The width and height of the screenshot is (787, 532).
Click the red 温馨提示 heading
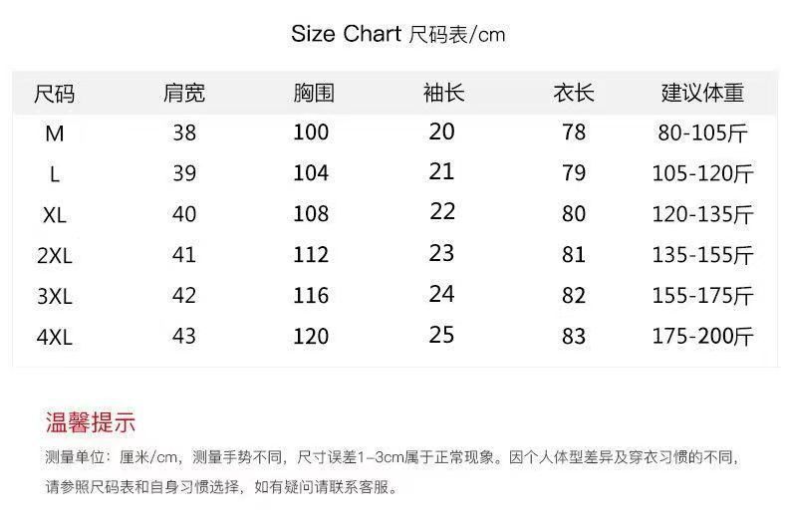click(x=91, y=422)
